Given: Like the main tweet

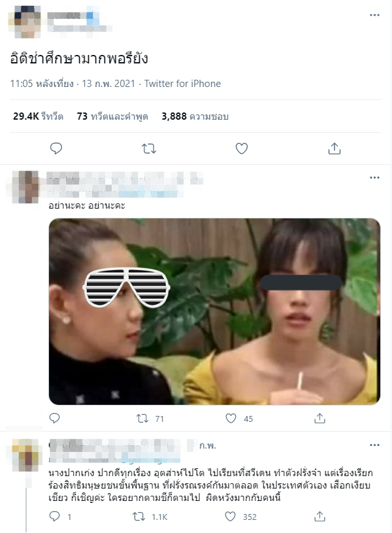Looking at the screenshot, I should [242, 148].
